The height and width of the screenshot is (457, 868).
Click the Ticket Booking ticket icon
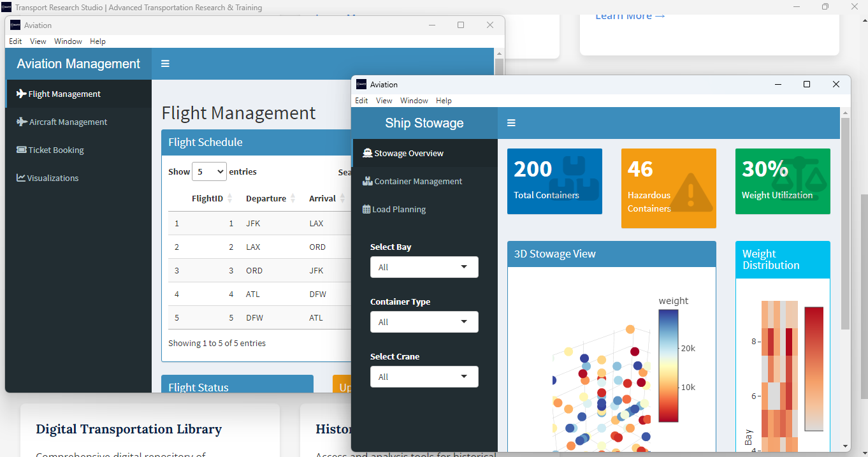point(22,150)
